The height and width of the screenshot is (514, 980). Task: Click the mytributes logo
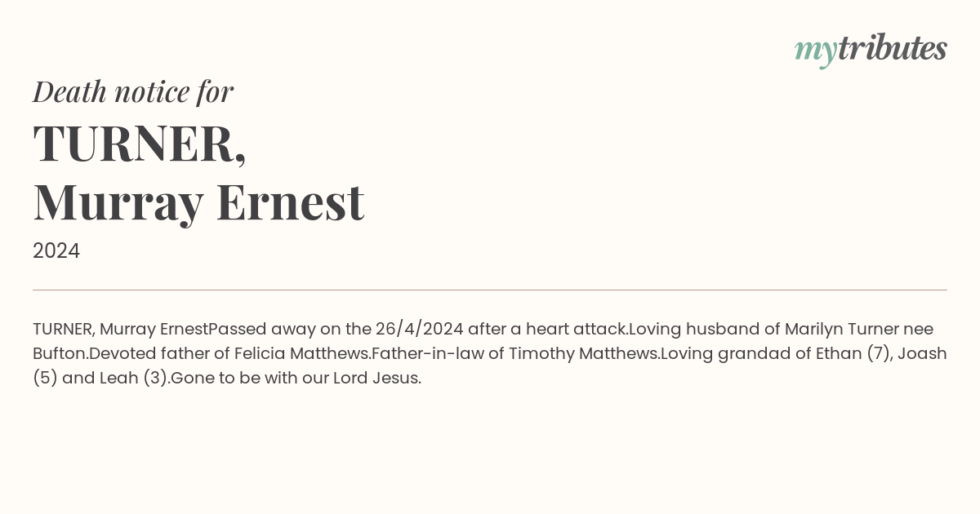871,50
